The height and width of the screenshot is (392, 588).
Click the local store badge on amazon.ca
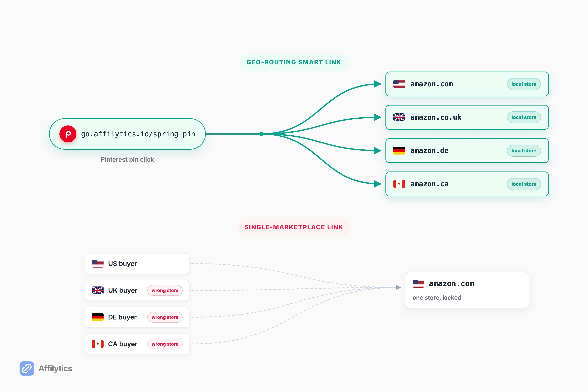(x=524, y=184)
